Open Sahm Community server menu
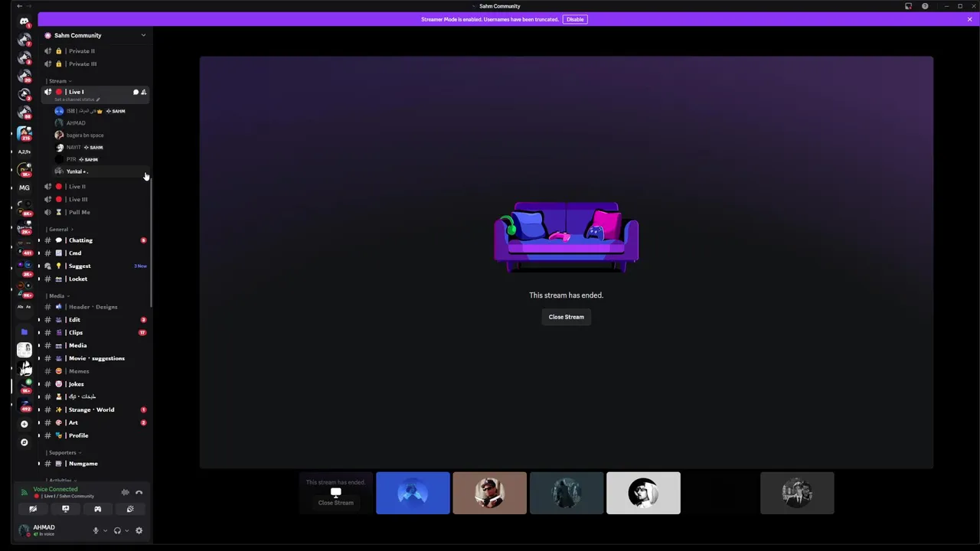The width and height of the screenshot is (980, 551). click(95, 35)
